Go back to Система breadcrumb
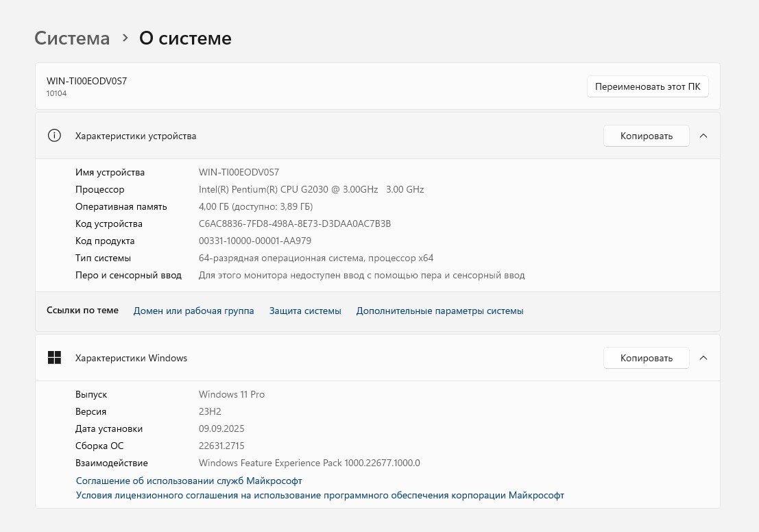Screen dimensions: 759x532 (72, 38)
